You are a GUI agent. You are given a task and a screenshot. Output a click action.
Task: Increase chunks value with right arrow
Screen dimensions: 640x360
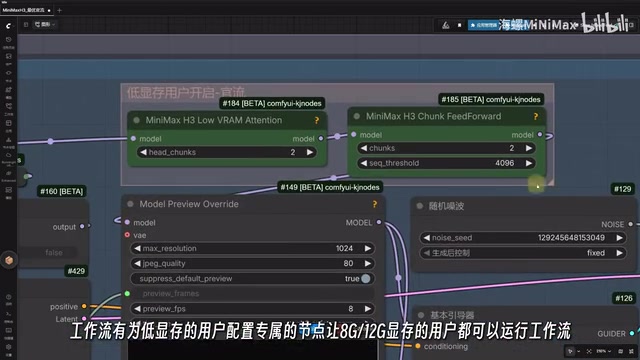click(x=529, y=148)
